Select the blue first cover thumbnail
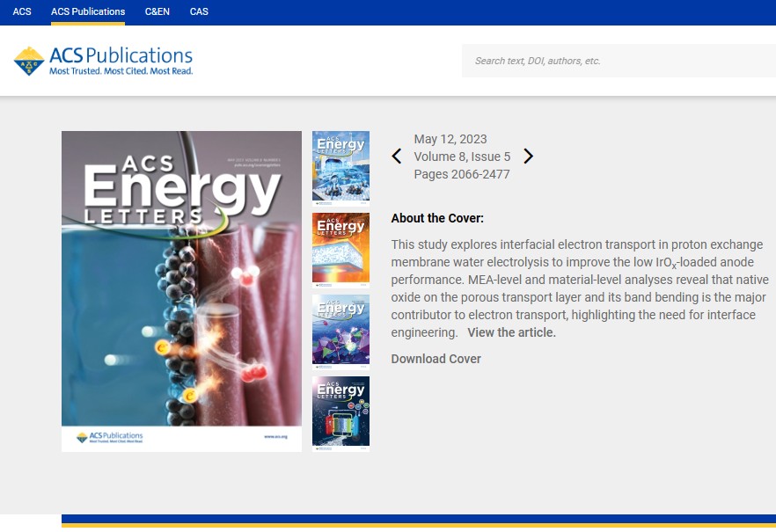Image resolution: width=776 pixels, height=532 pixels. 341,168
